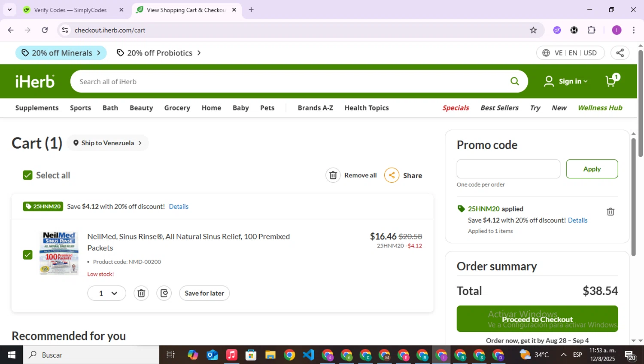644x364 pixels.
Task: Open the tab search dropdown arrow
Action: point(9,9)
